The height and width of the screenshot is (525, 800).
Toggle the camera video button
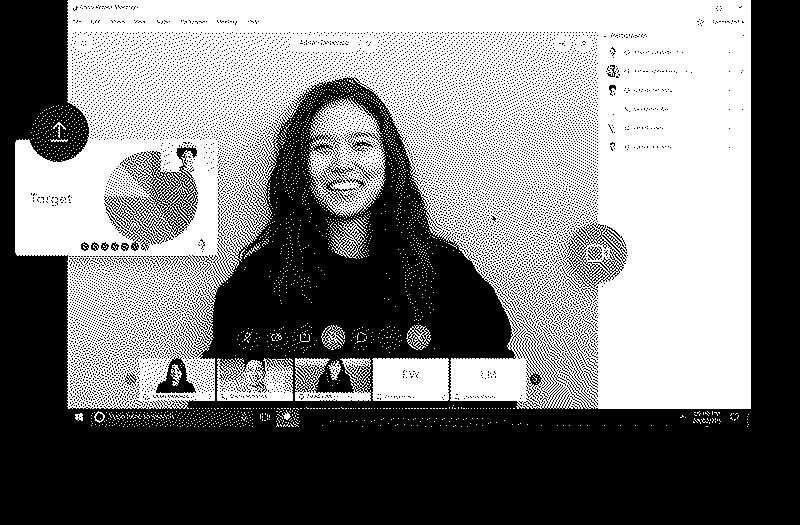point(276,338)
